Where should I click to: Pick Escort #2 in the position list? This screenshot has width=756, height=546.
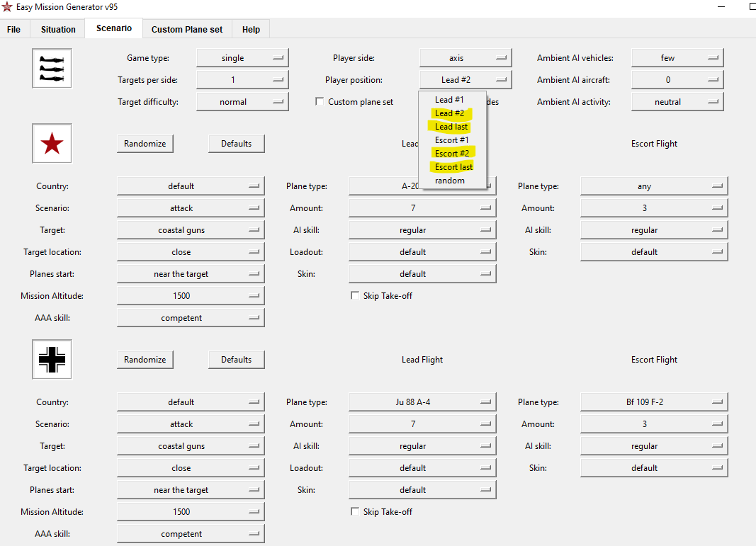point(452,153)
